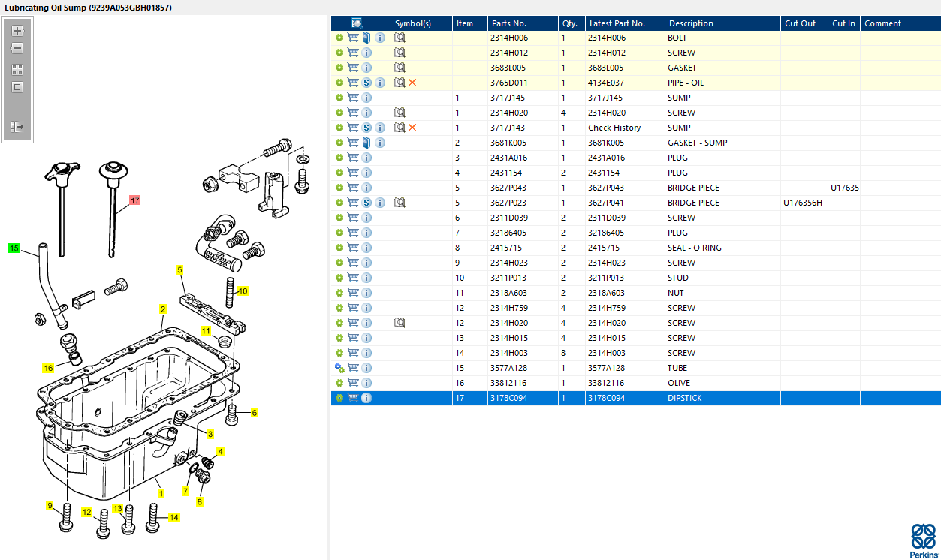Click the blue gears icon for TUBE 3577A128
This screenshot has width=941, height=560.
click(339, 368)
